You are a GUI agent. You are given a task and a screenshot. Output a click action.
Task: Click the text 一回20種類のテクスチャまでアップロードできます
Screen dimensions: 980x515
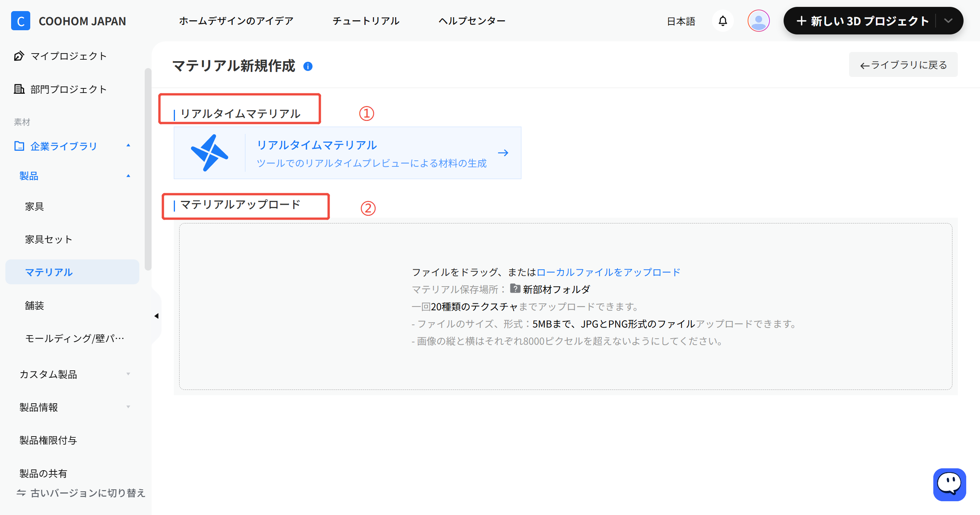524,306
